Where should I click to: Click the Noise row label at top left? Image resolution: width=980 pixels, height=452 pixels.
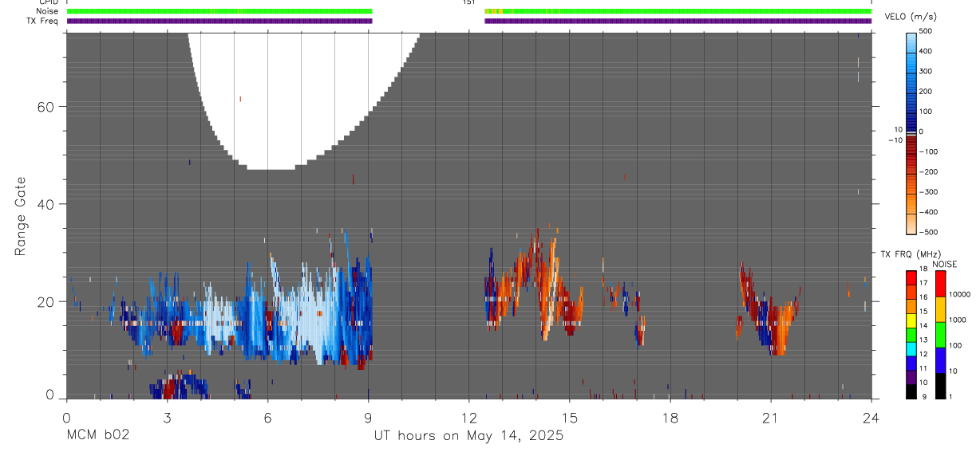tap(48, 11)
